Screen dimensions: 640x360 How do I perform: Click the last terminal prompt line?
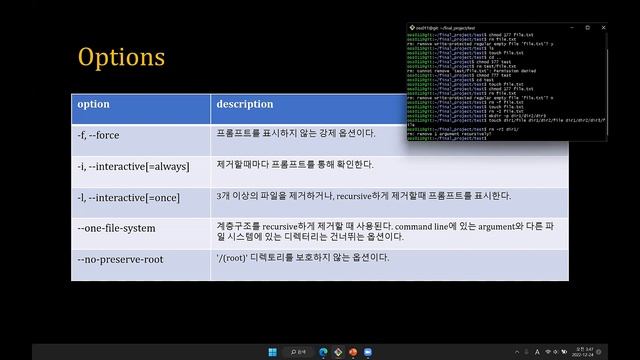[x=447, y=138]
